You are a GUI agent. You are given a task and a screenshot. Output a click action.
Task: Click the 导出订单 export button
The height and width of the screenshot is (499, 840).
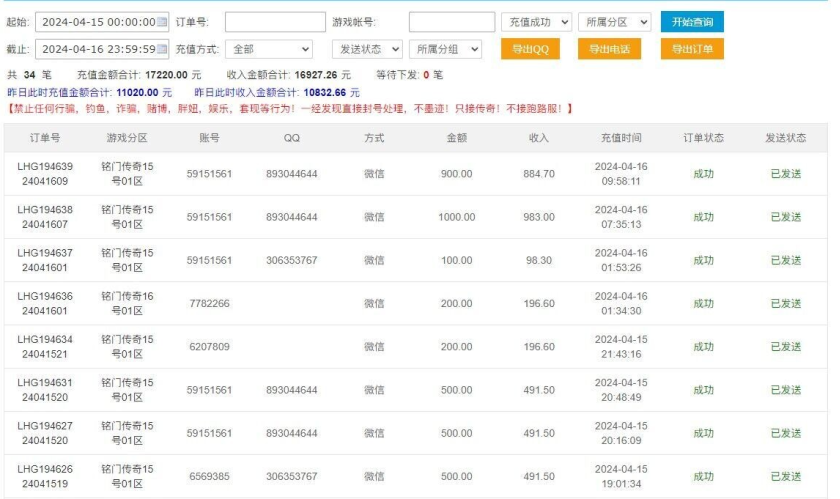tap(692, 49)
